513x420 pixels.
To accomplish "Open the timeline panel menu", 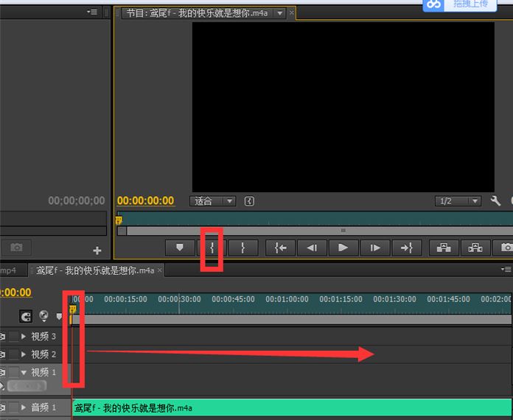I will [x=506, y=269].
